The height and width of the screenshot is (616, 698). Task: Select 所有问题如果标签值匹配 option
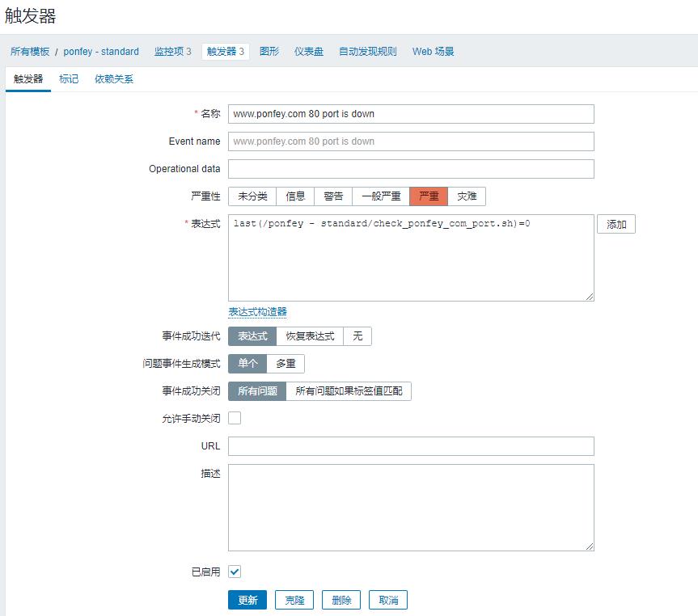click(x=349, y=391)
